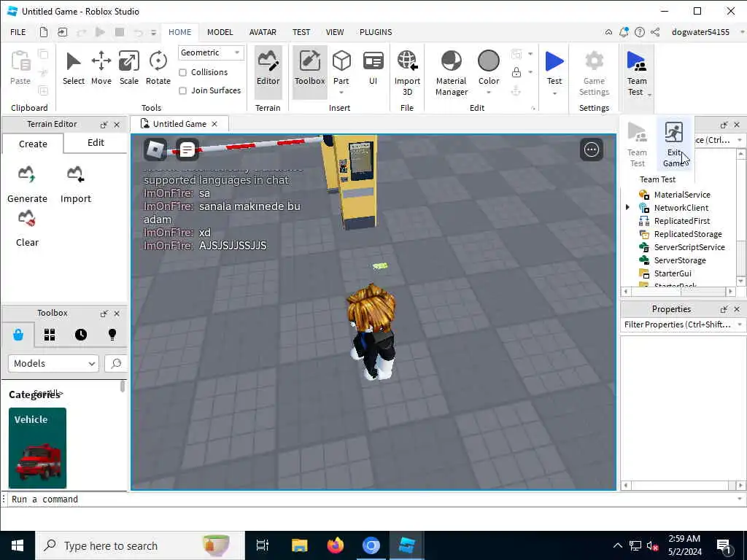Open Toolbox Recent clock tab
This screenshot has height=560, width=747.
pyautogui.click(x=81, y=335)
